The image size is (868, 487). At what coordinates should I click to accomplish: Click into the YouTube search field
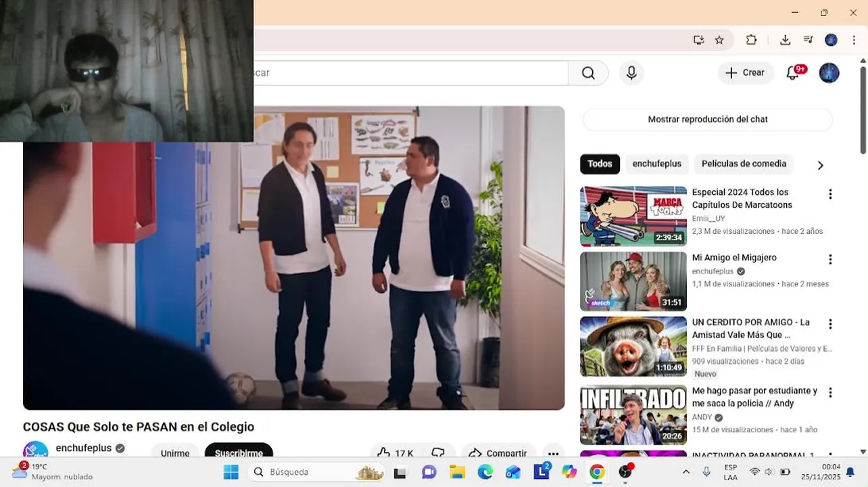pyautogui.click(x=411, y=73)
